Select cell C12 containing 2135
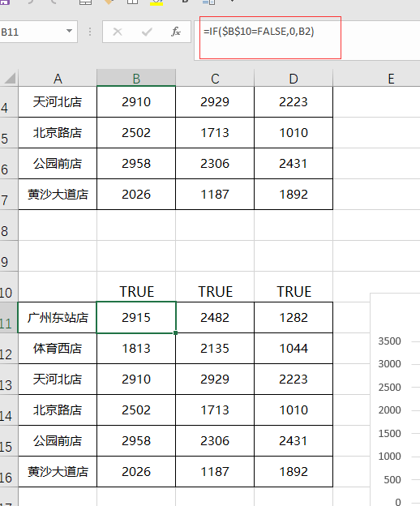420x506 pixels. [x=215, y=349]
